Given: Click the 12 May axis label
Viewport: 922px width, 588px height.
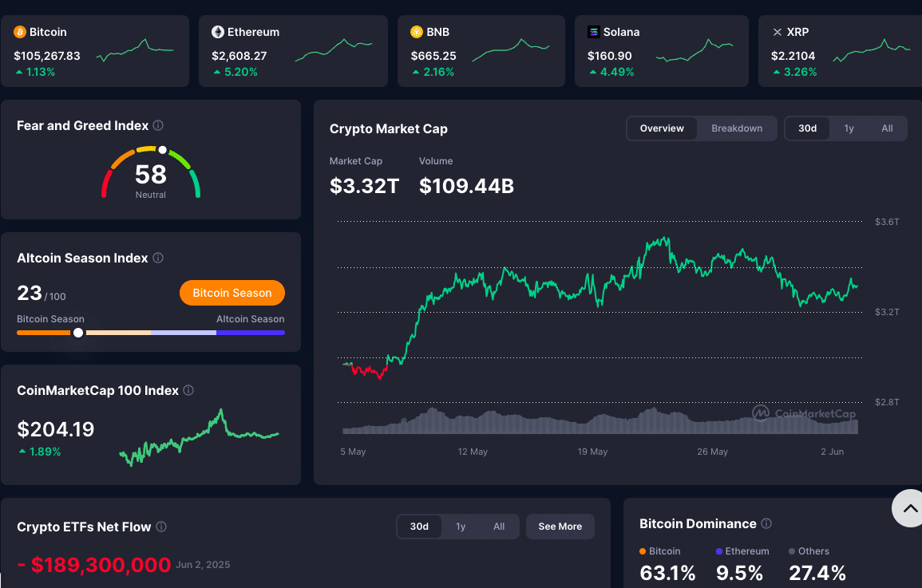Looking at the screenshot, I should (x=473, y=451).
